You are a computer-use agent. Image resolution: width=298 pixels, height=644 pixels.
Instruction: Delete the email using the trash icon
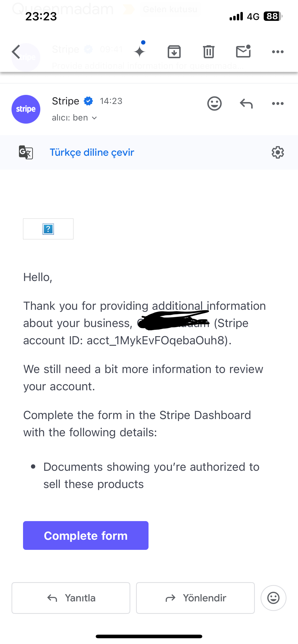pyautogui.click(x=209, y=52)
